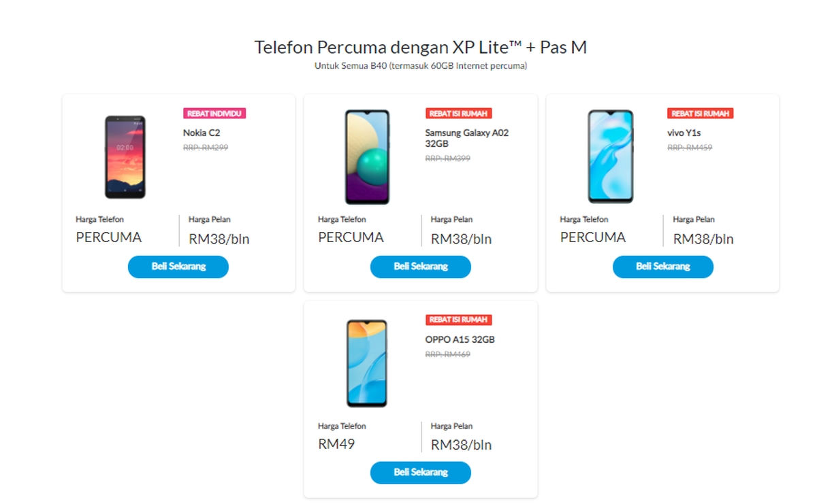Screen dimensions: 817x504
Task: Click the Telefon Percuma dengan XP Lite heading
Action: click(421, 47)
